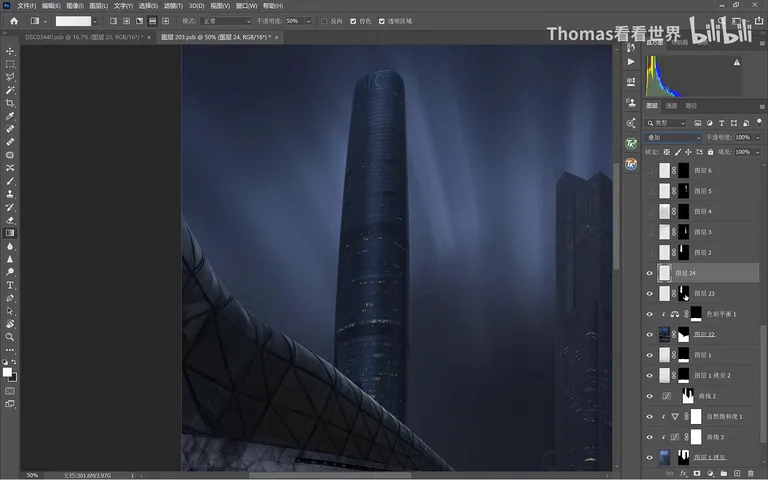768x480 pixels.
Task: Select the Pen tool
Action: [x=10, y=298]
